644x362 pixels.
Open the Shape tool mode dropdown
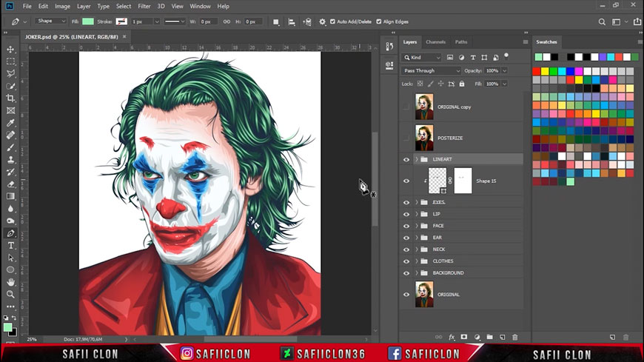pyautogui.click(x=53, y=21)
